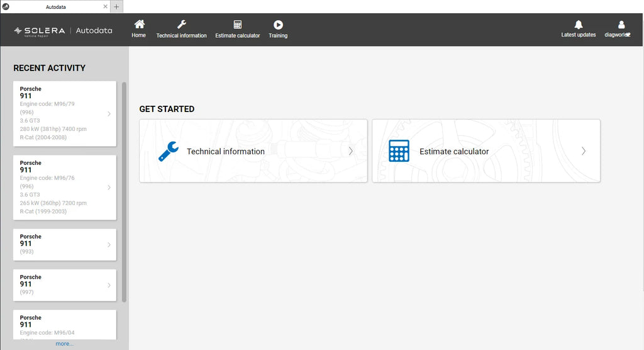Click the user profile icon

621,25
